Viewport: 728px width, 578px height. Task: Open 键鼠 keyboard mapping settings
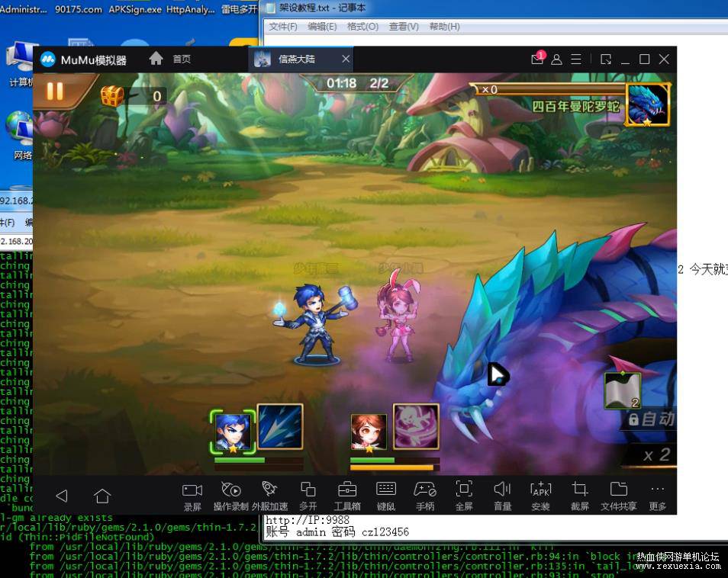pyautogui.click(x=386, y=496)
